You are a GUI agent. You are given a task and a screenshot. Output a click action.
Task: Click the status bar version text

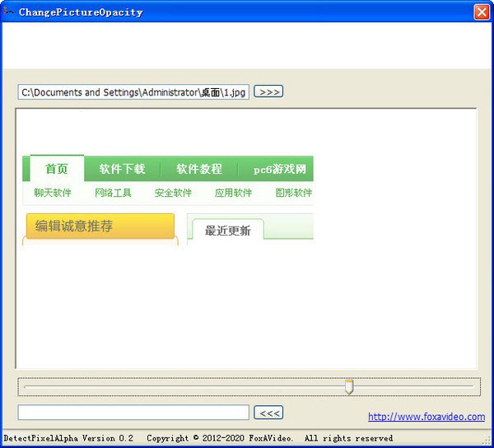(x=68, y=438)
